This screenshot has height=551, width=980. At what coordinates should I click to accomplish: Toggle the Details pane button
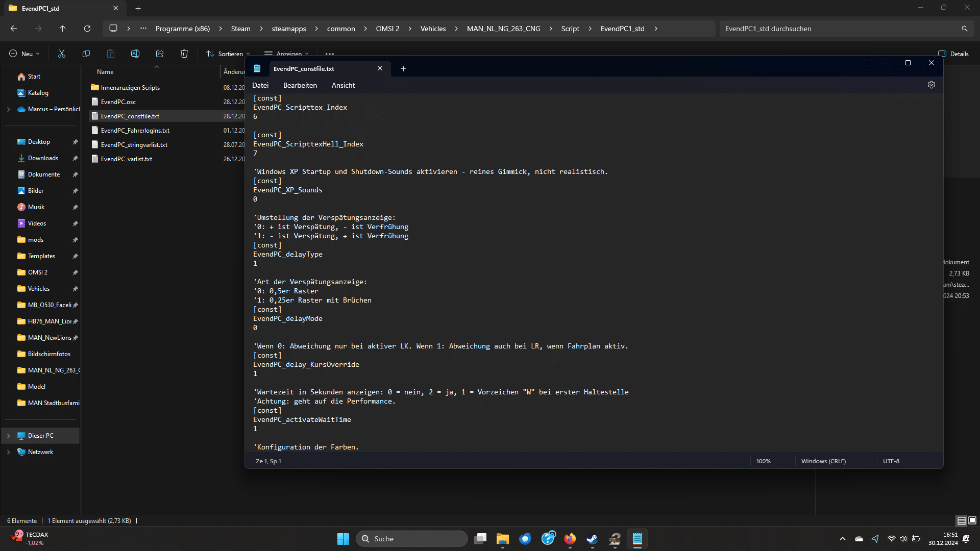tap(953, 54)
